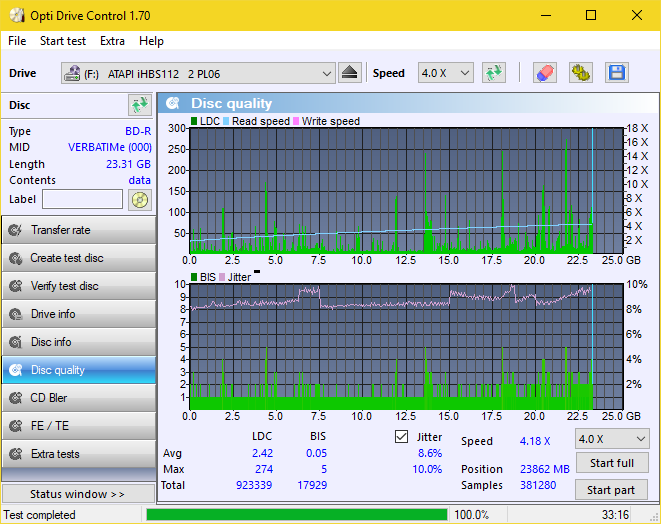Click the blue Read speed legend swatch
The height and width of the screenshot is (524, 661).
click(x=226, y=121)
